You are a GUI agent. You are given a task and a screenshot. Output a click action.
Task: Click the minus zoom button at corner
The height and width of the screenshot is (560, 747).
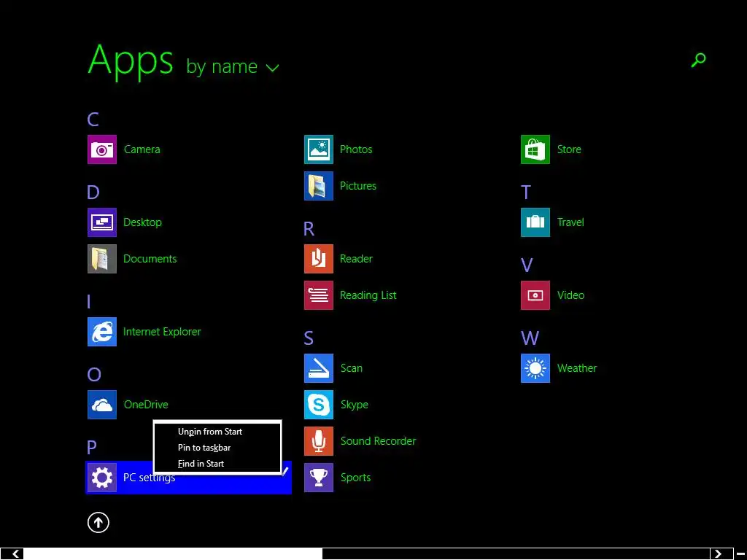(x=740, y=554)
